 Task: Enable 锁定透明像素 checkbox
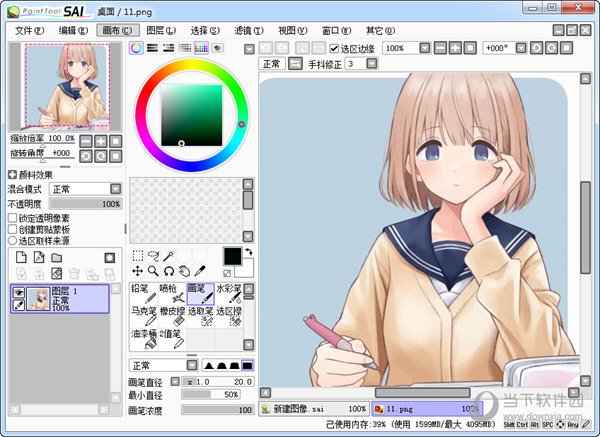[13, 218]
